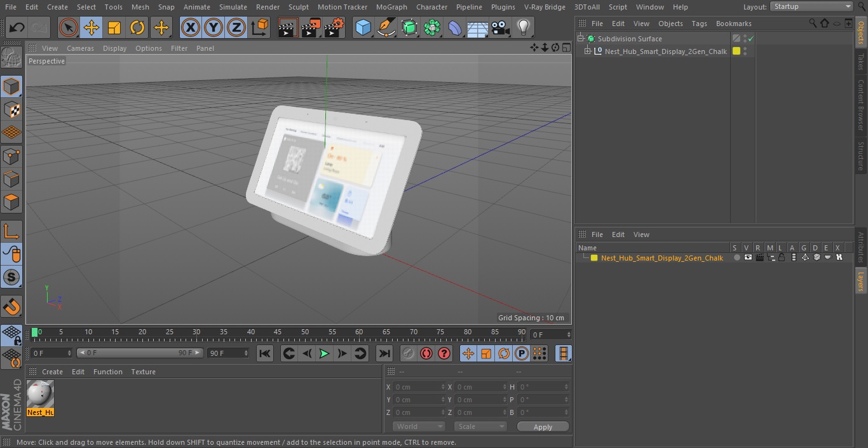Activate the Scale tool
Screen dimensions: 868x448
pyautogui.click(x=114, y=28)
